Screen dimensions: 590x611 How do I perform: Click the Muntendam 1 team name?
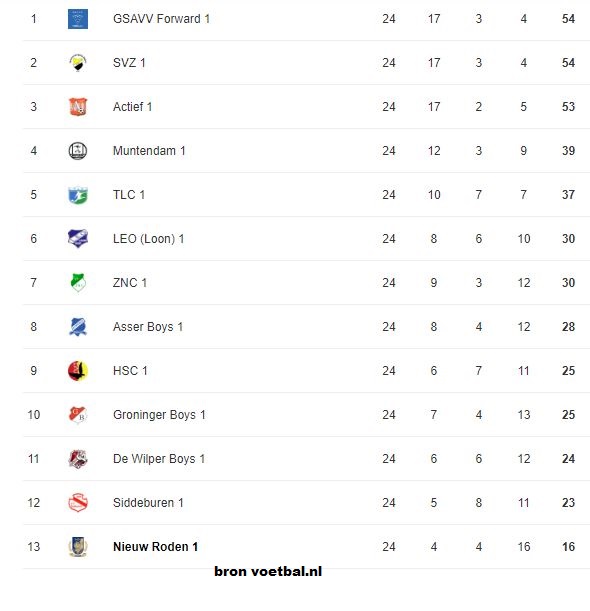coord(149,151)
